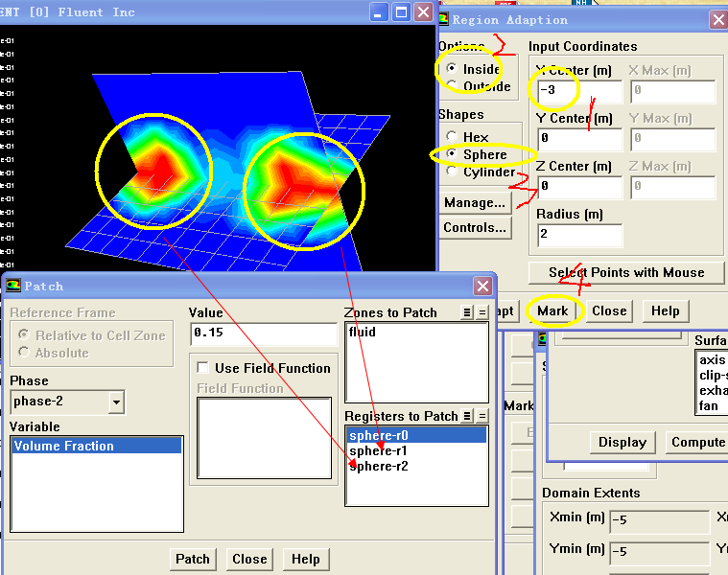The height and width of the screenshot is (575, 728).
Task: Choose the Outside option radio button
Action: tap(451, 87)
